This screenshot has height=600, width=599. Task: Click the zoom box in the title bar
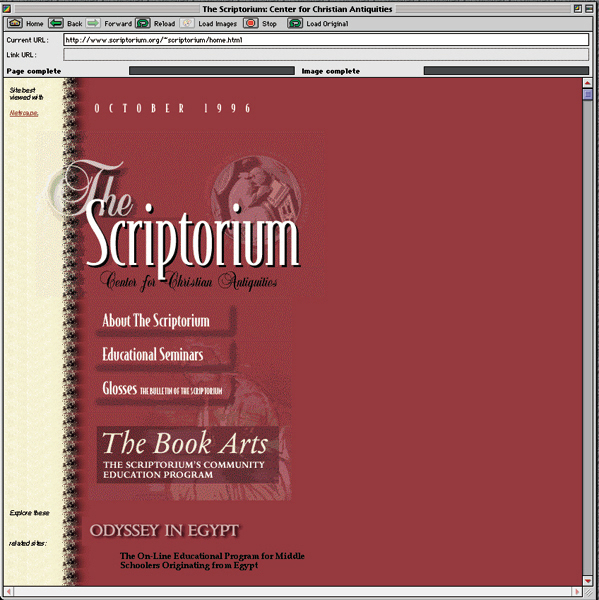[x=578, y=8]
